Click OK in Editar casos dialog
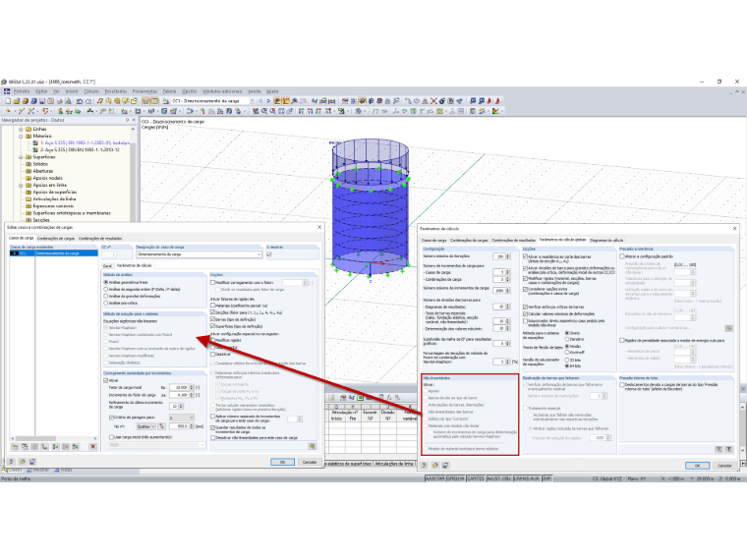 pyautogui.click(x=282, y=462)
